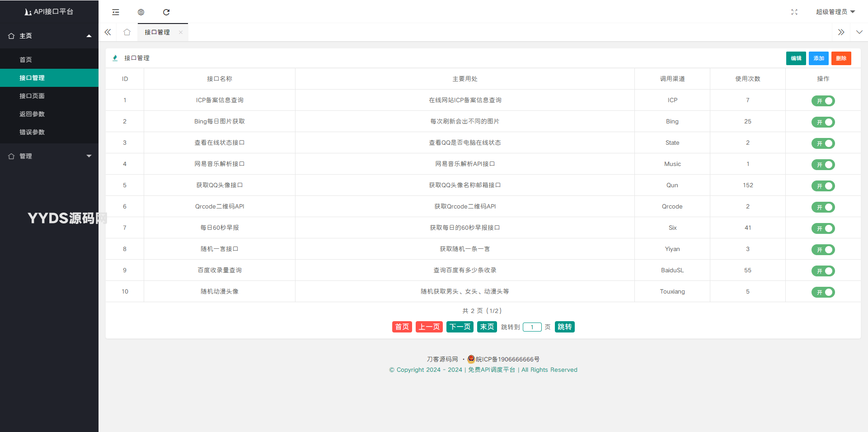Screen dimensions: 868x432
Task: Select 接口页面 in the sidebar
Action: (x=32, y=96)
